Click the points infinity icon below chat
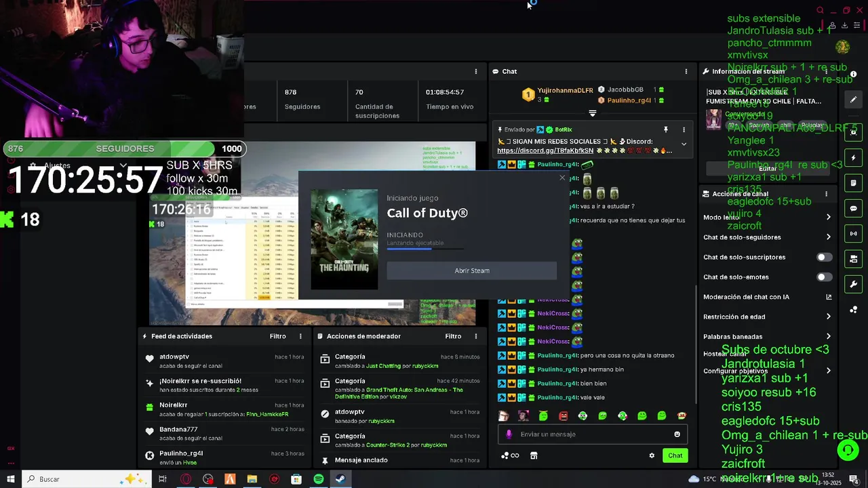This screenshot has width=868, height=488. 510,455
